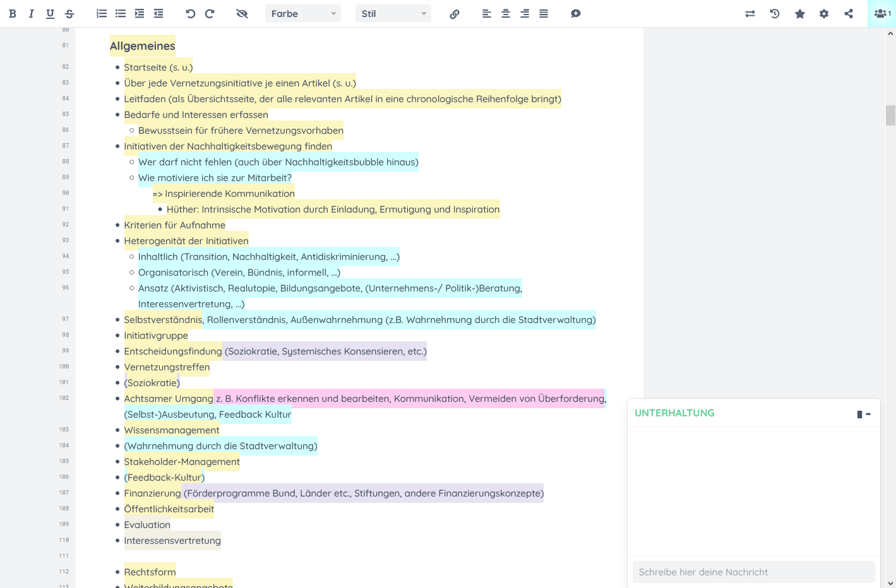Click line number 102
Image resolution: width=896 pixels, height=588 pixels.
[x=64, y=398]
